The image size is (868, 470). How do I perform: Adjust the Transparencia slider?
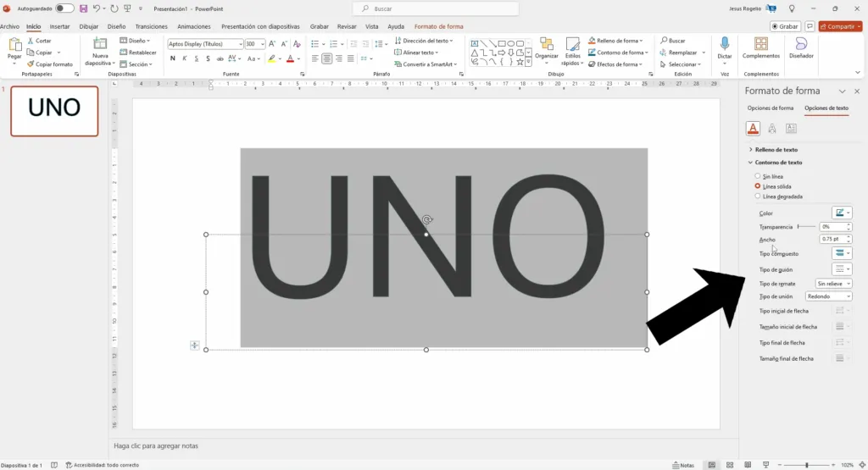pos(807,227)
